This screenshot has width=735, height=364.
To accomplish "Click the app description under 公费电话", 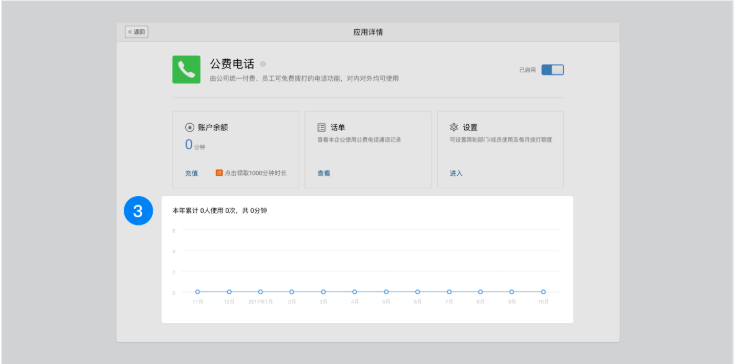I will 304,79.
